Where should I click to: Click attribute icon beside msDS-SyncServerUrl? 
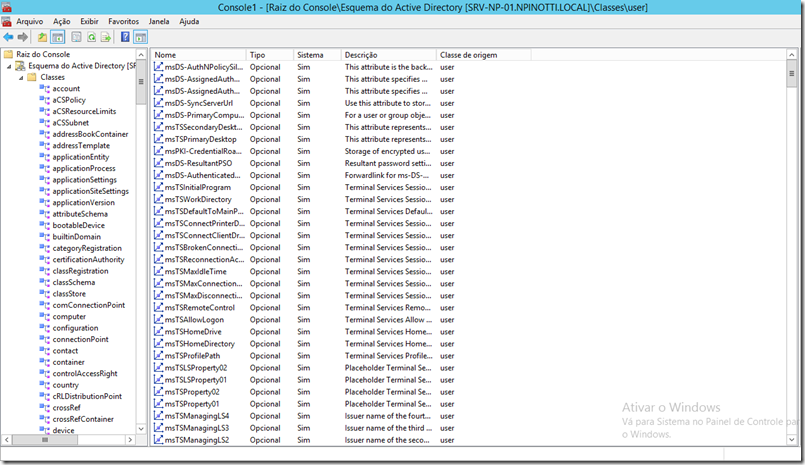pyautogui.click(x=158, y=103)
